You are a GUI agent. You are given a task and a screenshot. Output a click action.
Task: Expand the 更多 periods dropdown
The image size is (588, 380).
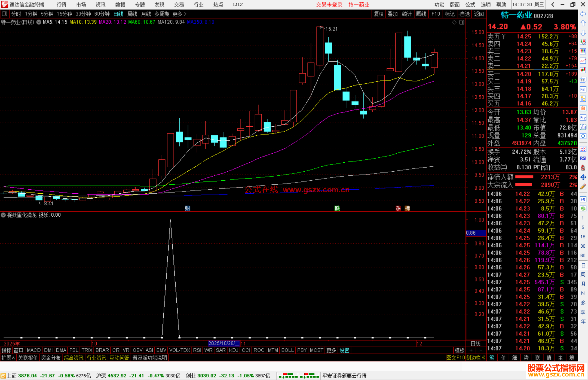click(179, 14)
